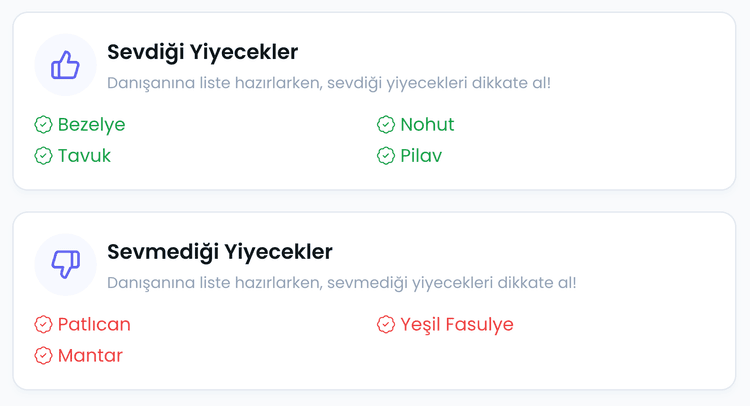Click the Pilav liked food item

pos(421,156)
